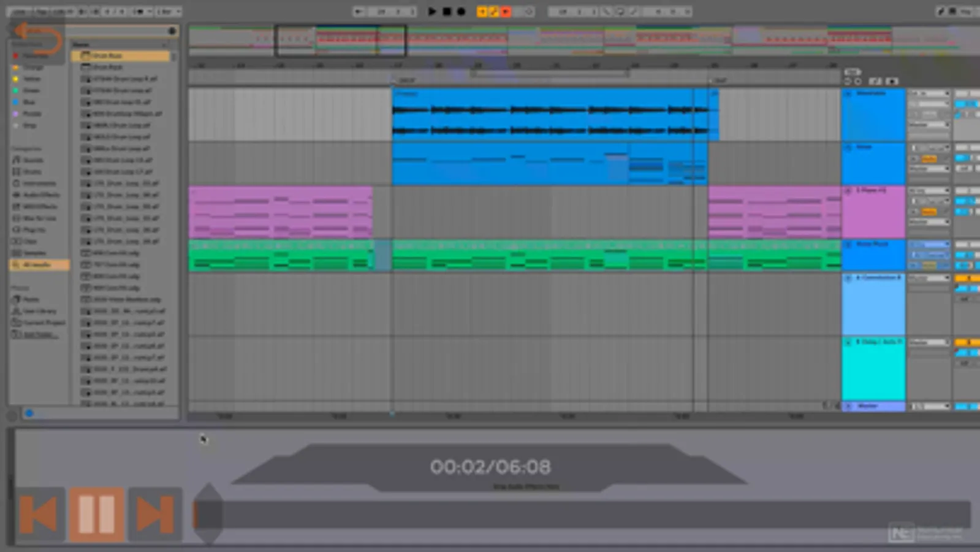Image resolution: width=980 pixels, height=552 pixels.
Task: Collapse the pink Piano track
Action: 848,191
